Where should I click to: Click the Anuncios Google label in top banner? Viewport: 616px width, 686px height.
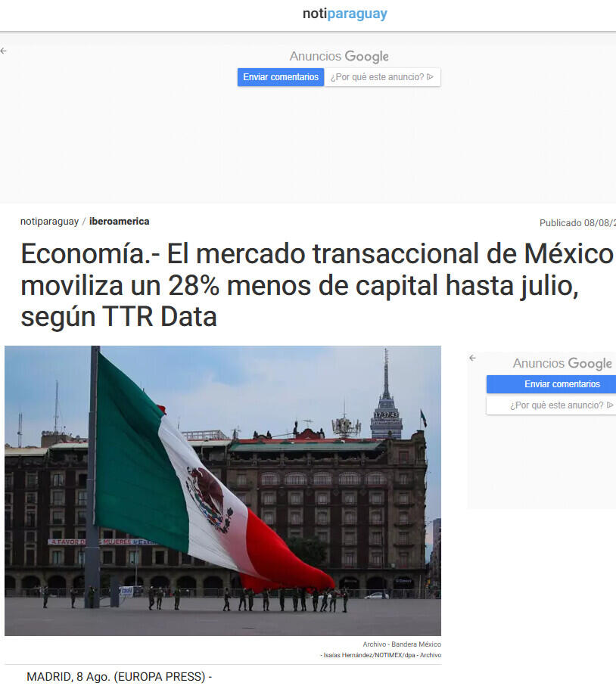point(338,57)
